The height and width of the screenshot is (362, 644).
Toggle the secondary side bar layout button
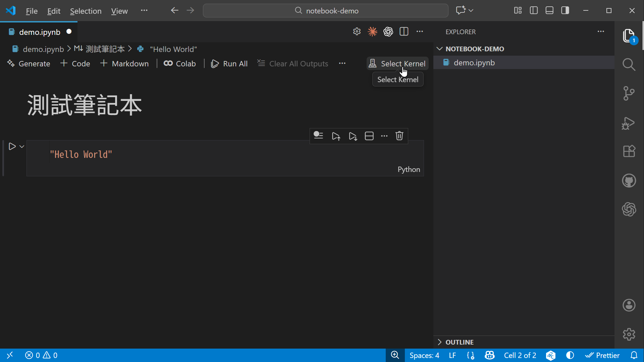click(x=565, y=10)
